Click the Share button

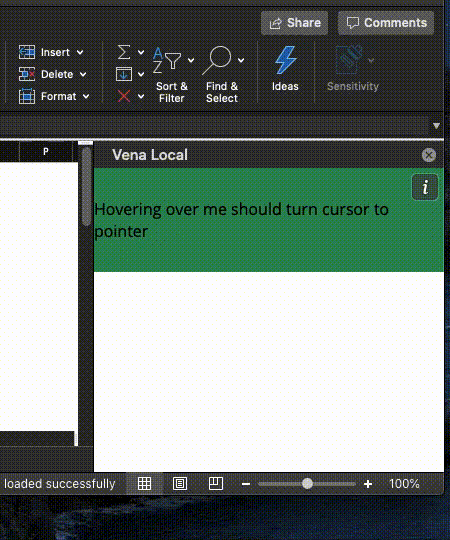294,23
